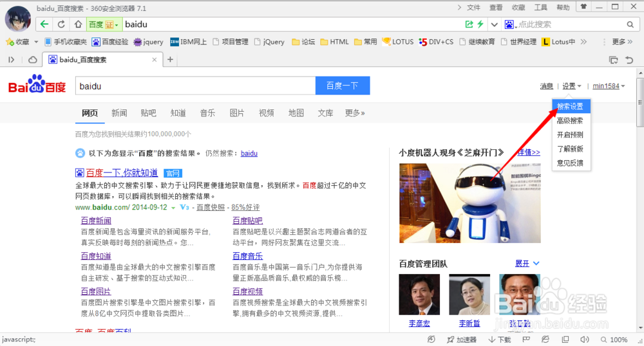The width and height of the screenshot is (644, 346).
Task: Click the 百度一下 search button
Action: 343,86
